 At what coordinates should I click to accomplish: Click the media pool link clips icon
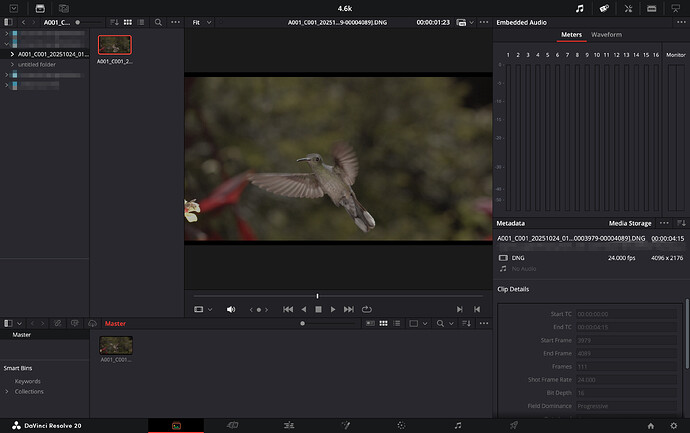coord(58,323)
